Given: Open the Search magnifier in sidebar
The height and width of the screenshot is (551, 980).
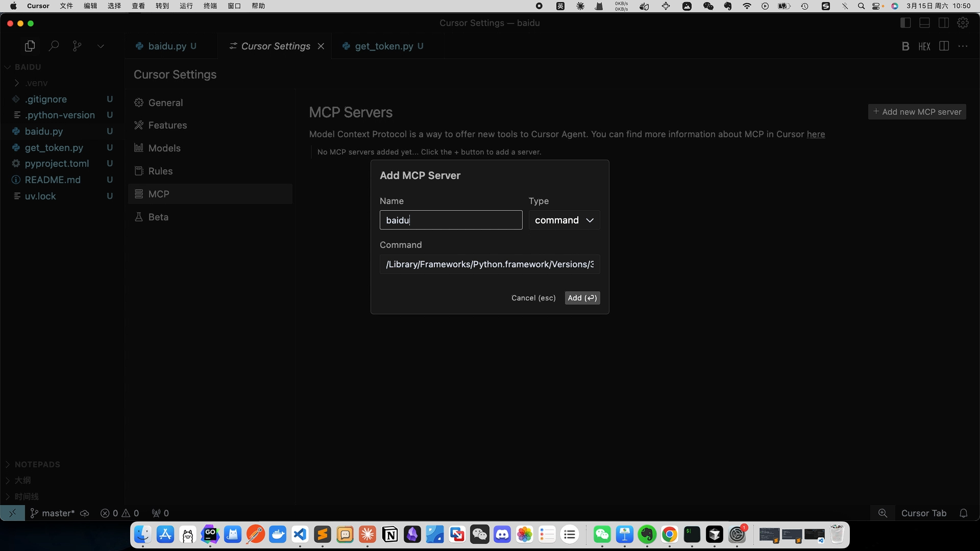Looking at the screenshot, I should pyautogui.click(x=54, y=46).
